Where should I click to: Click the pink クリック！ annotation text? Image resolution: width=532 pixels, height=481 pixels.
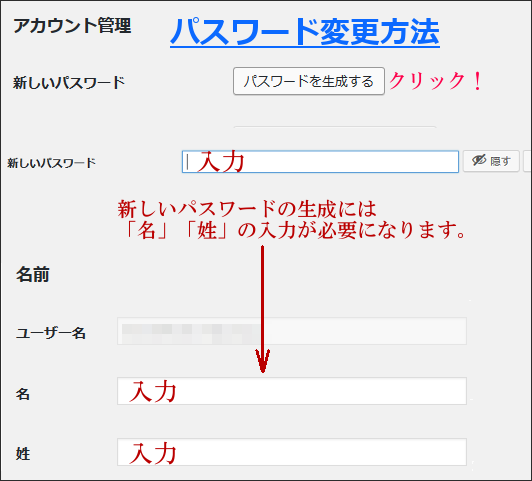tap(436, 81)
